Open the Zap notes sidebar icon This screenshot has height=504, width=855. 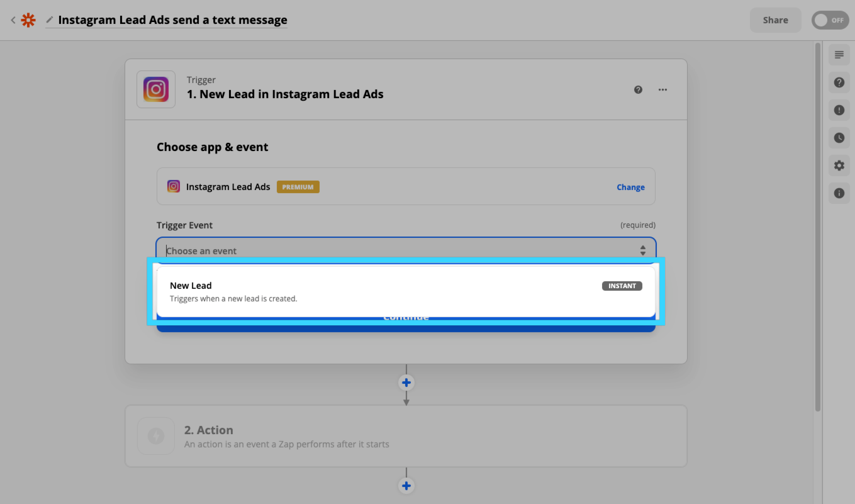tap(839, 55)
